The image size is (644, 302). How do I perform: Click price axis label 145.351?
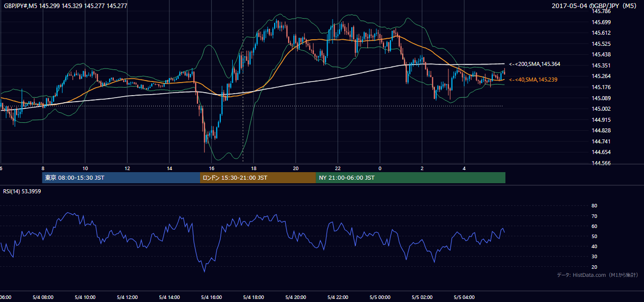(601, 65)
